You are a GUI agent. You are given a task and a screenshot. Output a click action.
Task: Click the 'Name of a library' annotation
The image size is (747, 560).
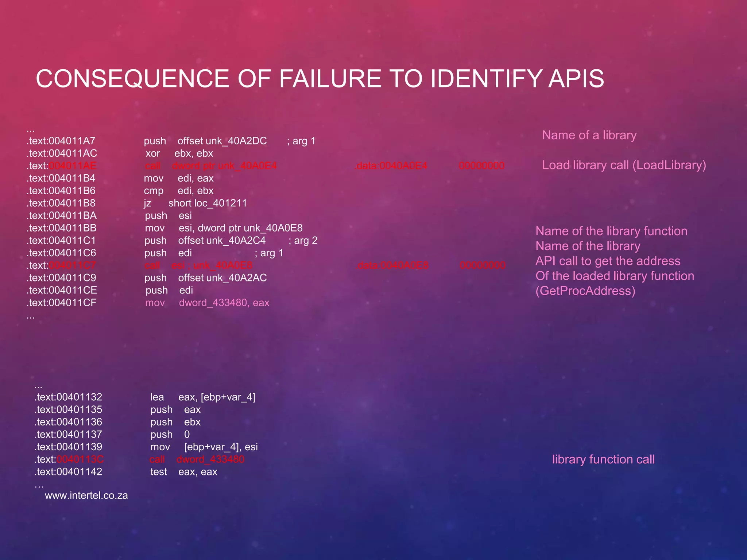[x=589, y=135]
